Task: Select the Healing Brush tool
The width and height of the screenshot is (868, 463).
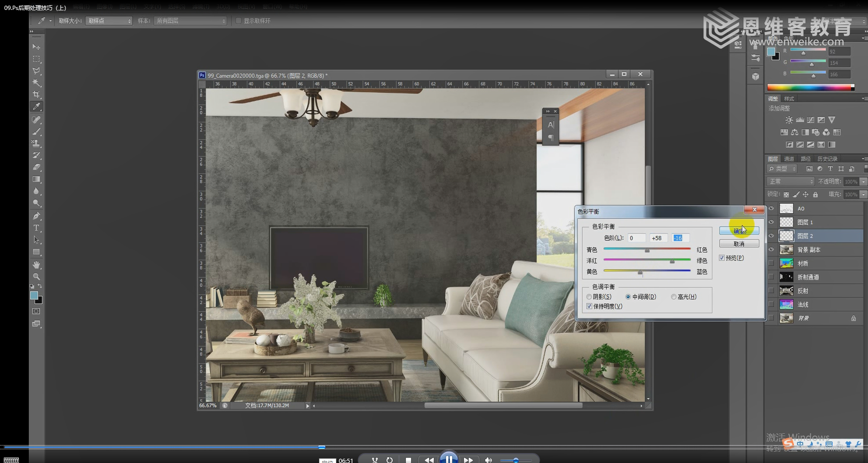Action: (36, 120)
